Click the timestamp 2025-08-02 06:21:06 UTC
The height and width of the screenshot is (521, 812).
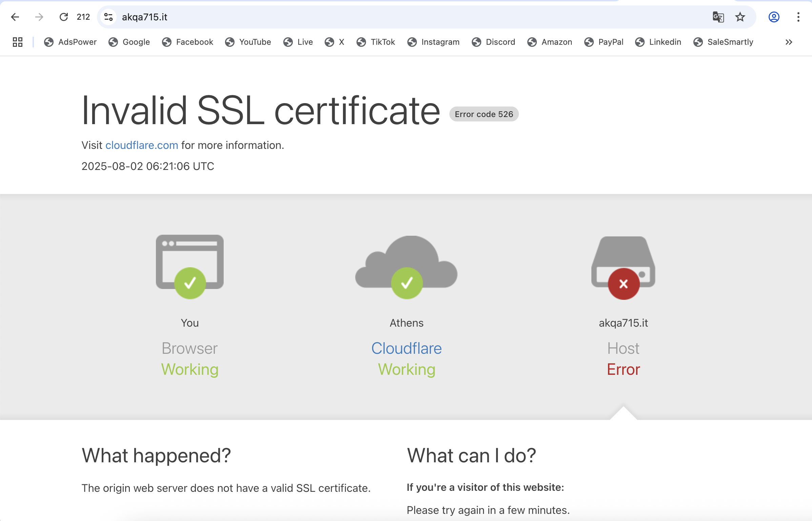[x=148, y=166]
